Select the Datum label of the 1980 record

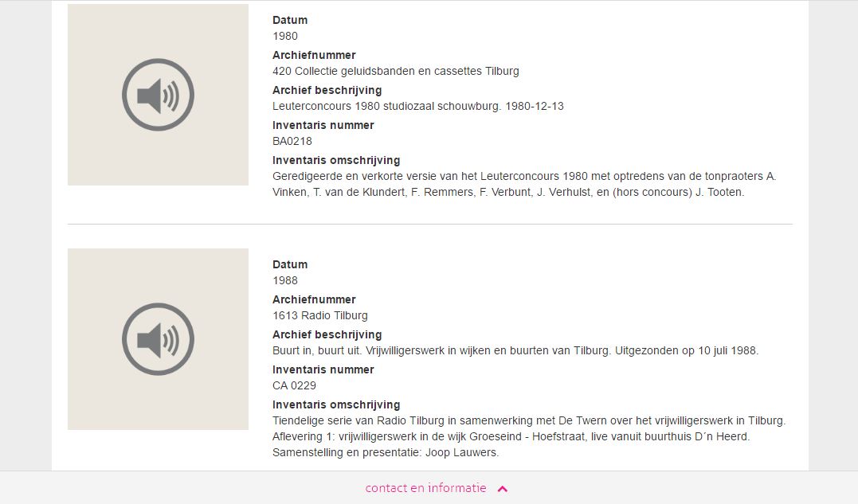289,20
